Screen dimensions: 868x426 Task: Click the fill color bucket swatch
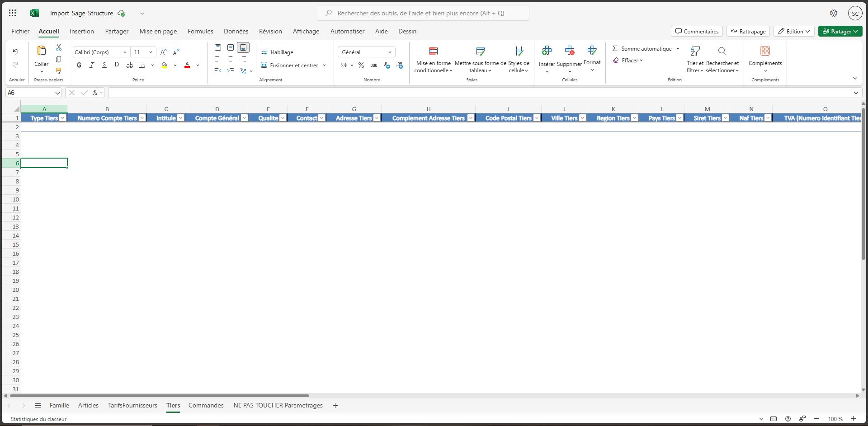[x=165, y=66]
